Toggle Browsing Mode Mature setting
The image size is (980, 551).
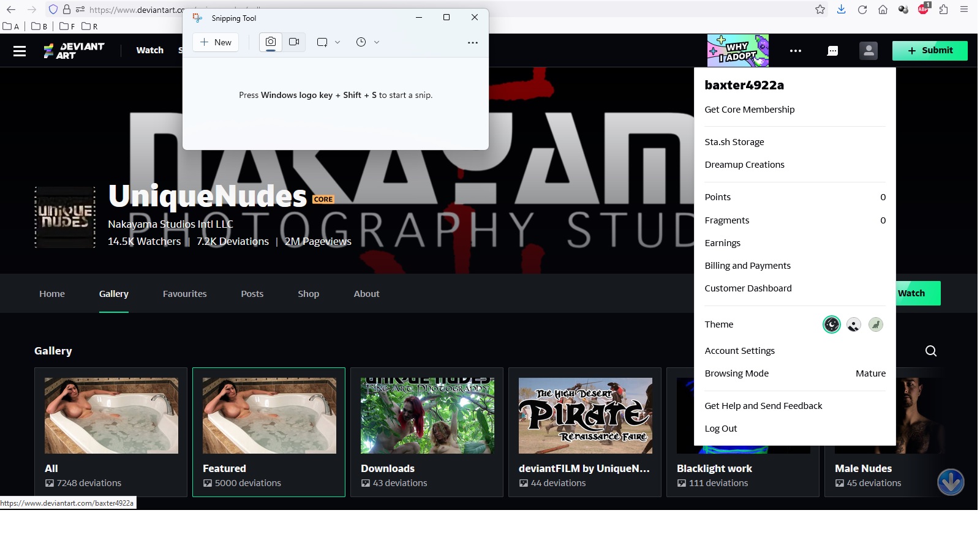coord(795,373)
